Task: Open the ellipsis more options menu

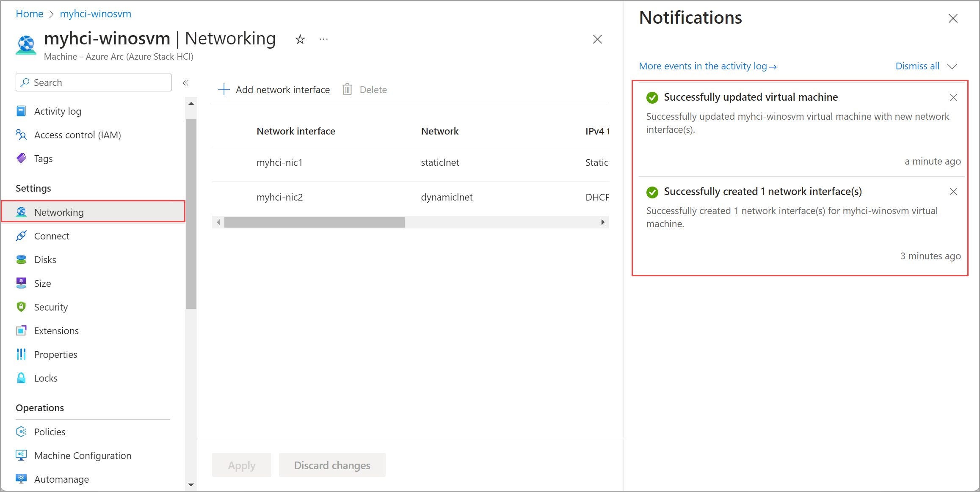Action: (x=323, y=39)
